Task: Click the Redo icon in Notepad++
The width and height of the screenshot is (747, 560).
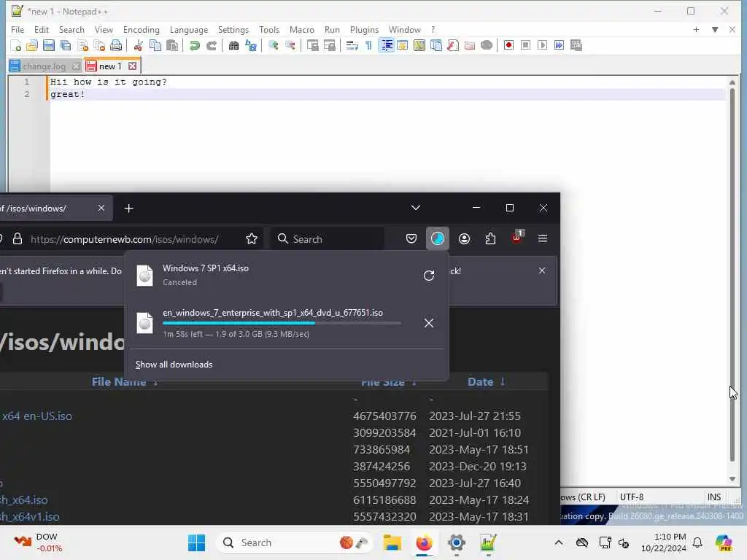Action: [212, 45]
